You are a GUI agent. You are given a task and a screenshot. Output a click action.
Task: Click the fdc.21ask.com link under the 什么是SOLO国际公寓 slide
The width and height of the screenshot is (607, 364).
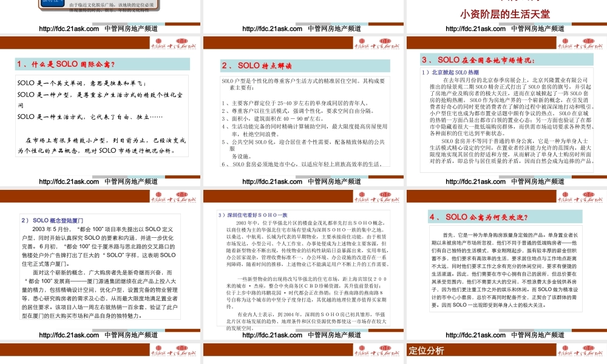(69, 181)
